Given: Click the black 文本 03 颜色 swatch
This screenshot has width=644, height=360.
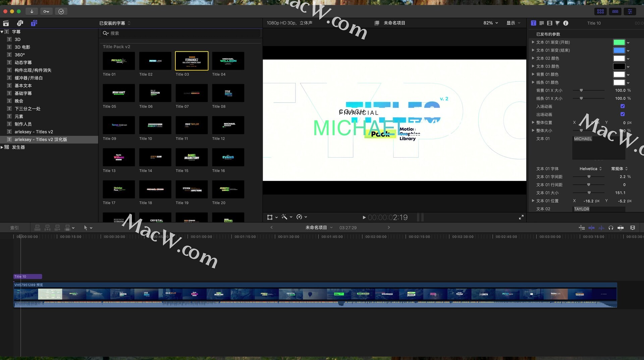Looking at the screenshot, I should coord(619,66).
